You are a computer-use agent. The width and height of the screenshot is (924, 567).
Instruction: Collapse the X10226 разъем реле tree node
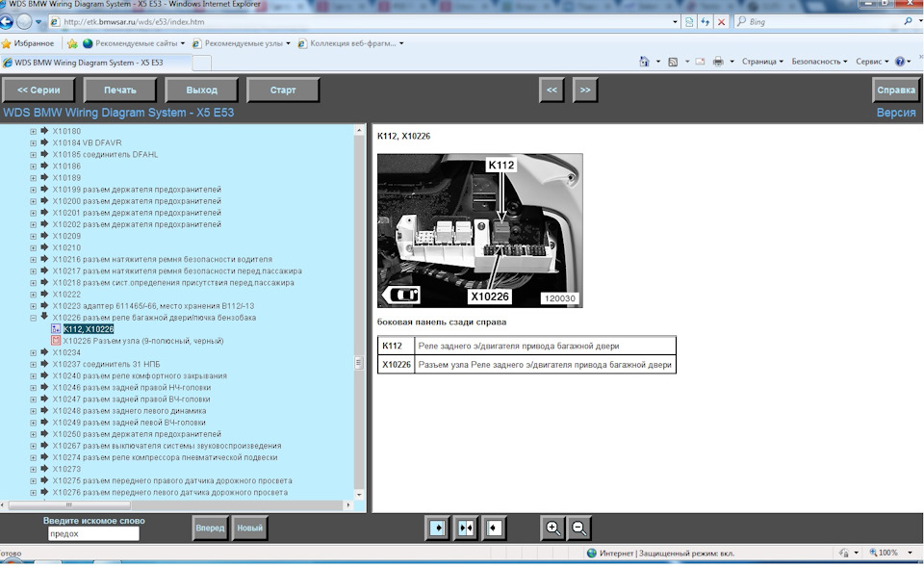[33, 318]
